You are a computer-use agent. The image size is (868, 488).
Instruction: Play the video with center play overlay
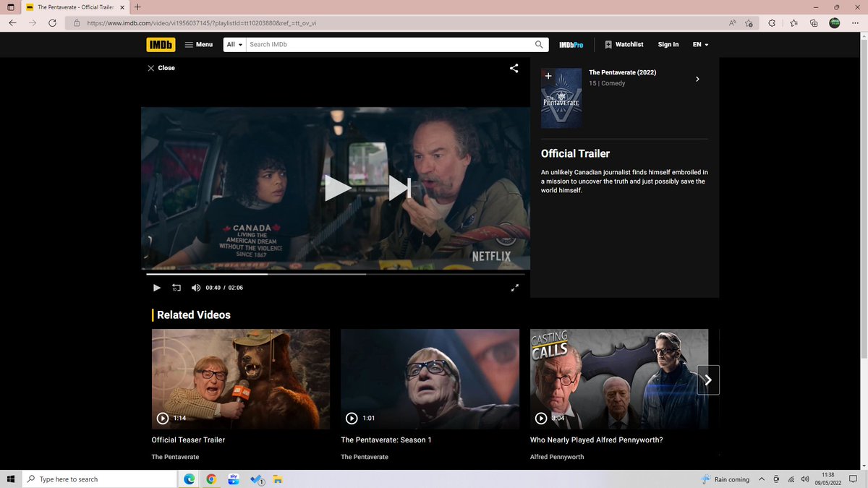(336, 188)
